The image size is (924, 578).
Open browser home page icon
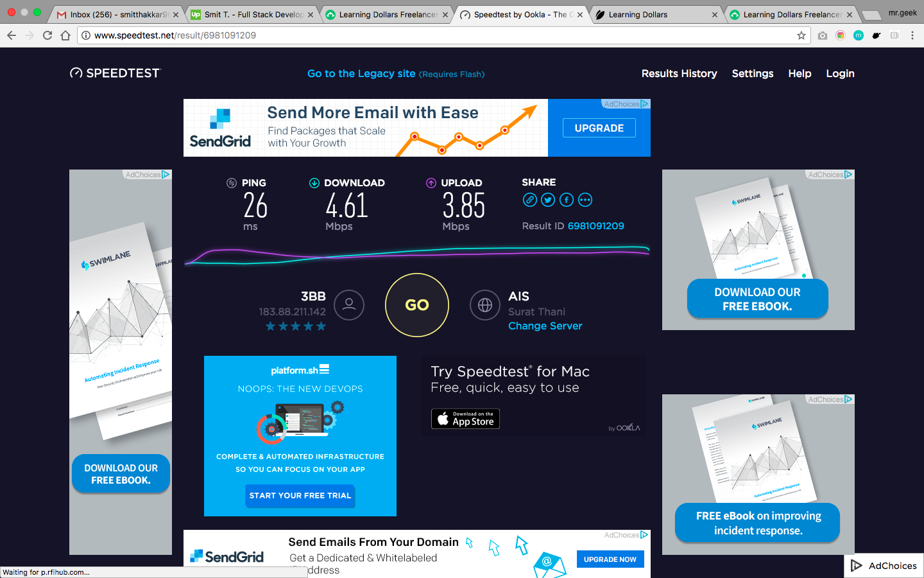point(65,35)
